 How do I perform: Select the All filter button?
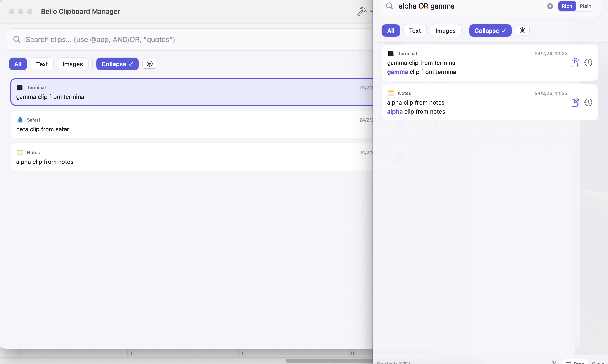pos(18,64)
